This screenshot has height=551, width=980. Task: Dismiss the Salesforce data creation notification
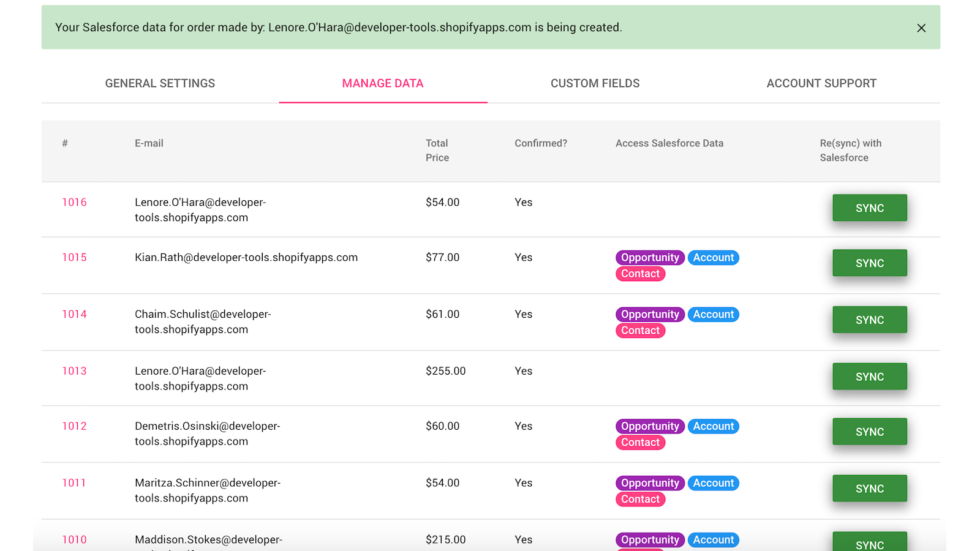click(921, 28)
